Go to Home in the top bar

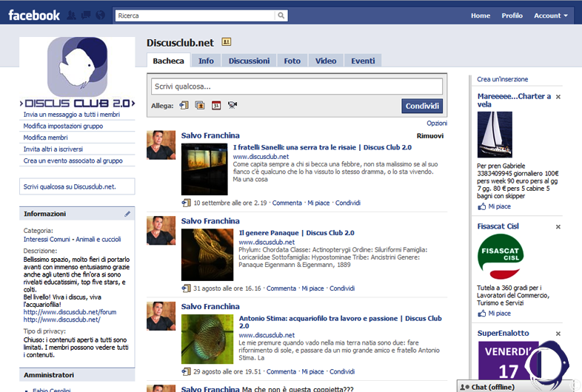pyautogui.click(x=481, y=16)
